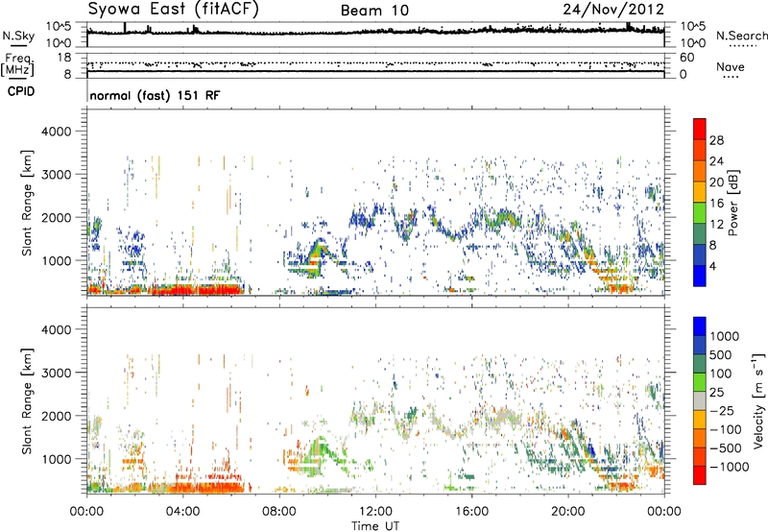This screenshot has width=768, height=532.
Task: Select the text 'normal (fast) 151 RF'
Action: [x=155, y=95]
